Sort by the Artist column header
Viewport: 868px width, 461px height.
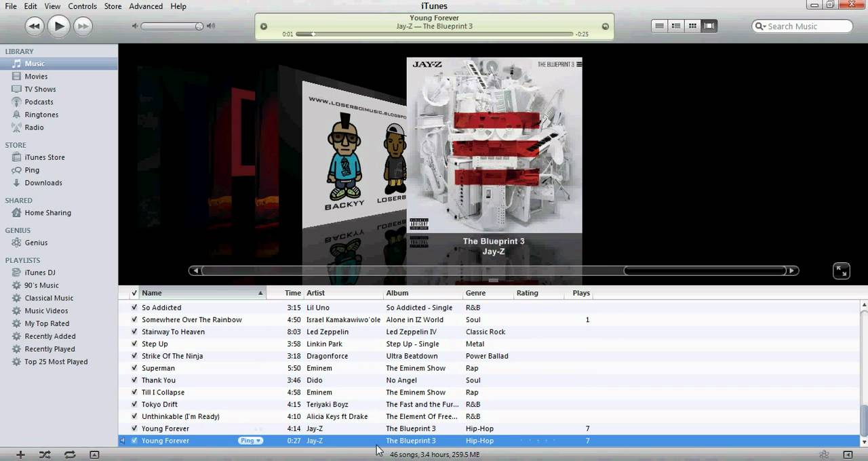(344, 293)
